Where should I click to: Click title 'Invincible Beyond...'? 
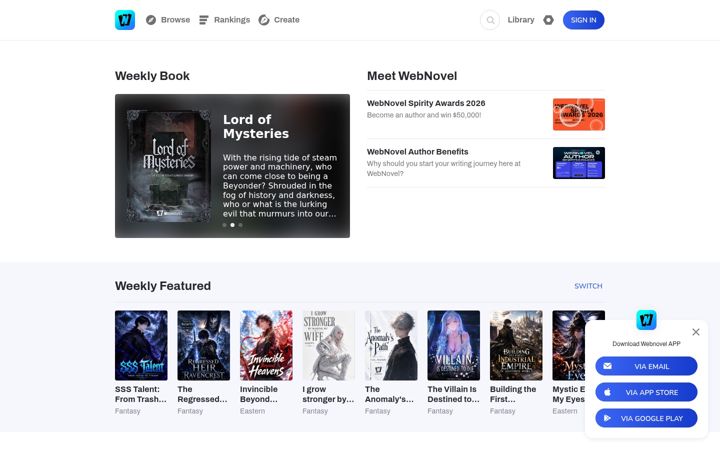[259, 394]
